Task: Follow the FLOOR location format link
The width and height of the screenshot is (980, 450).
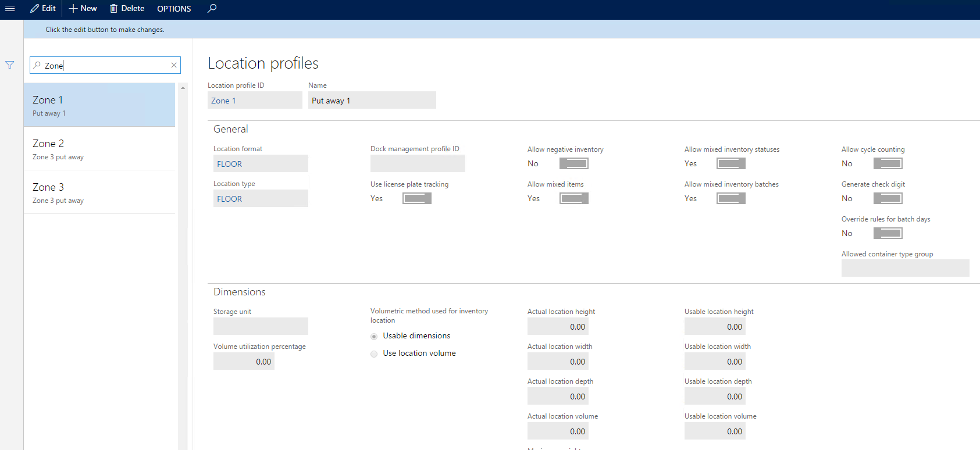Action: [230, 164]
